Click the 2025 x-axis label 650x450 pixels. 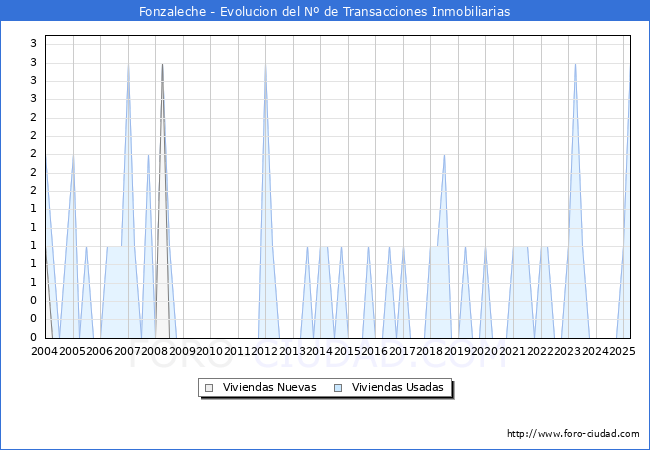point(622,351)
